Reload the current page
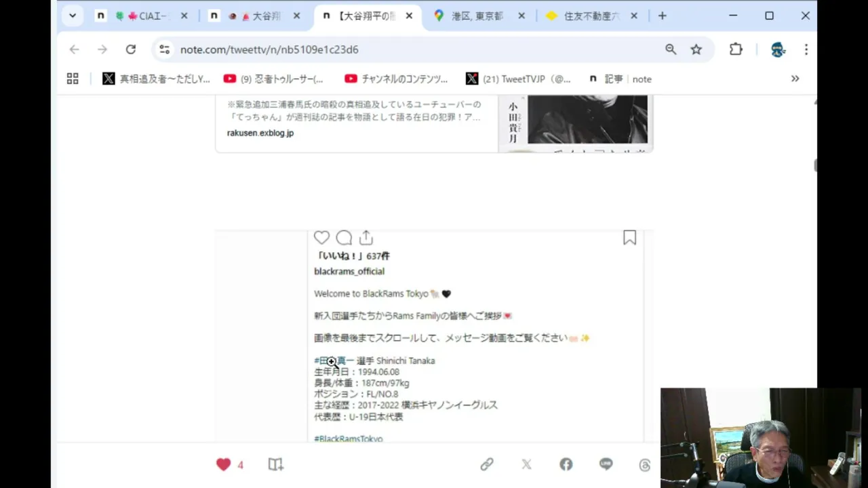Image resolution: width=868 pixels, height=488 pixels. click(131, 49)
